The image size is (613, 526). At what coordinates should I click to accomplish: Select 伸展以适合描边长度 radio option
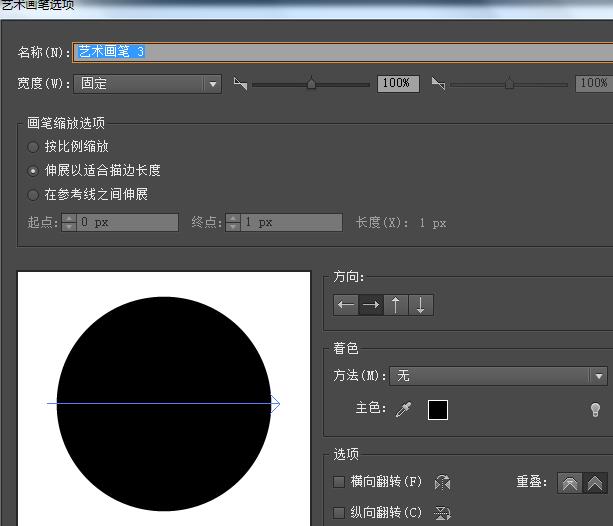click(33, 171)
